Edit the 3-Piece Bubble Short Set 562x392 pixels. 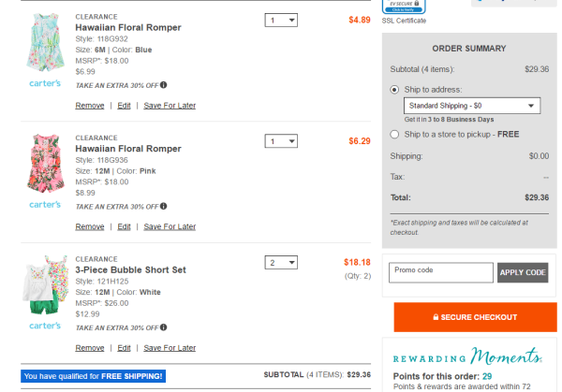(x=124, y=348)
